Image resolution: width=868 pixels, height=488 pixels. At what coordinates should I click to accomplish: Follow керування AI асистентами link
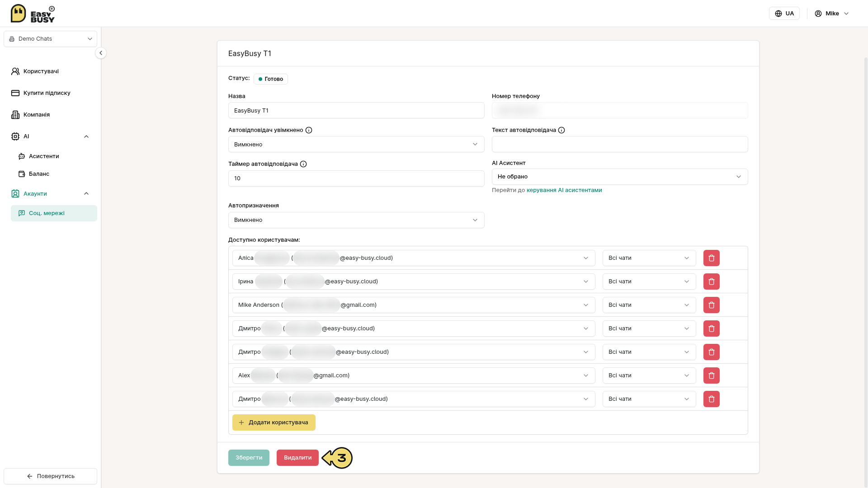point(564,190)
